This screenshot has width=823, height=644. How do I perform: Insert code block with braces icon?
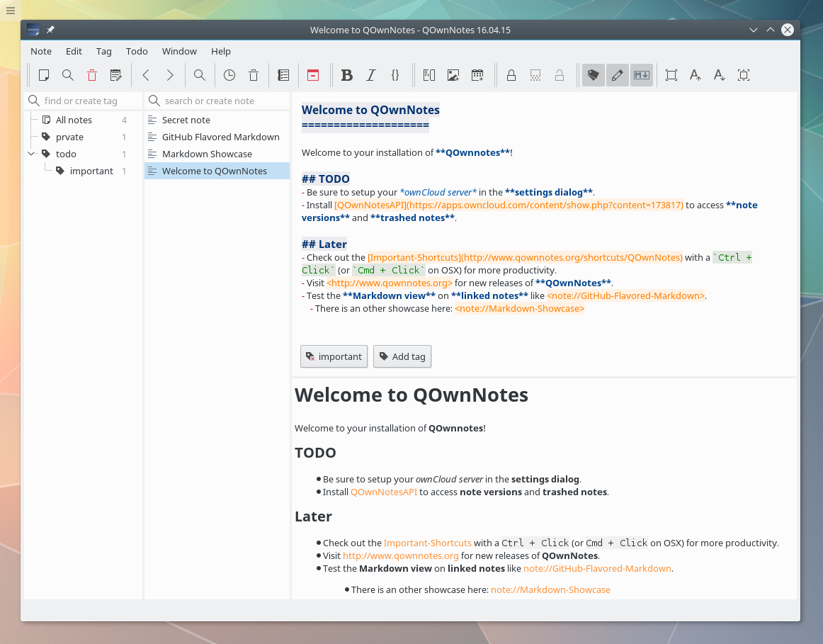(x=395, y=75)
